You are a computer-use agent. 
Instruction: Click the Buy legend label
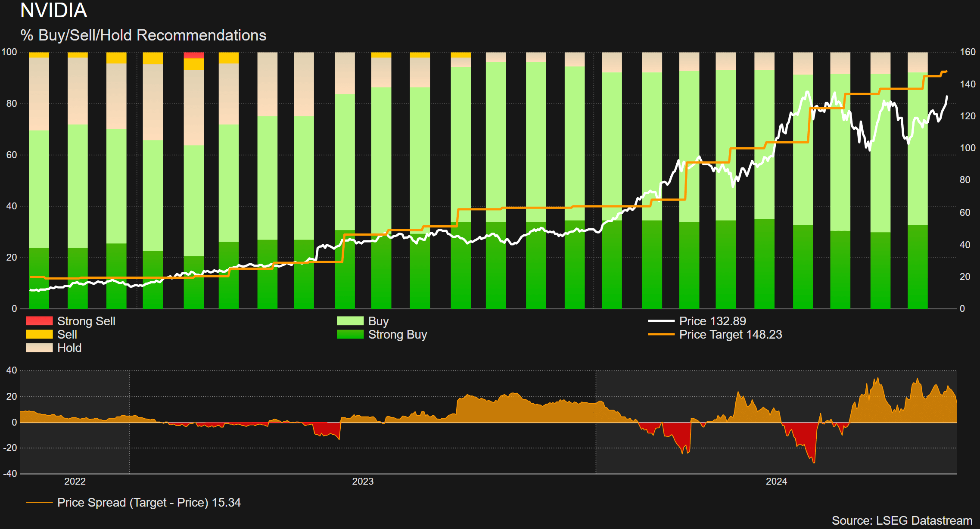(379, 321)
